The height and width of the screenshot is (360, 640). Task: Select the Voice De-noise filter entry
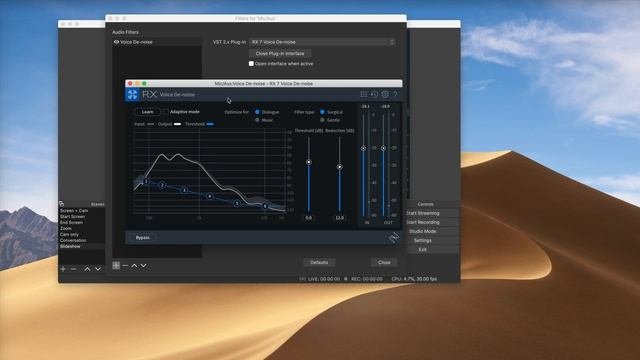point(157,42)
